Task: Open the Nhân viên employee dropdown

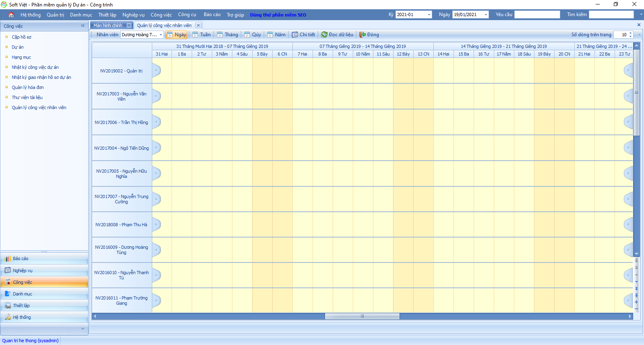Action: pos(161,35)
